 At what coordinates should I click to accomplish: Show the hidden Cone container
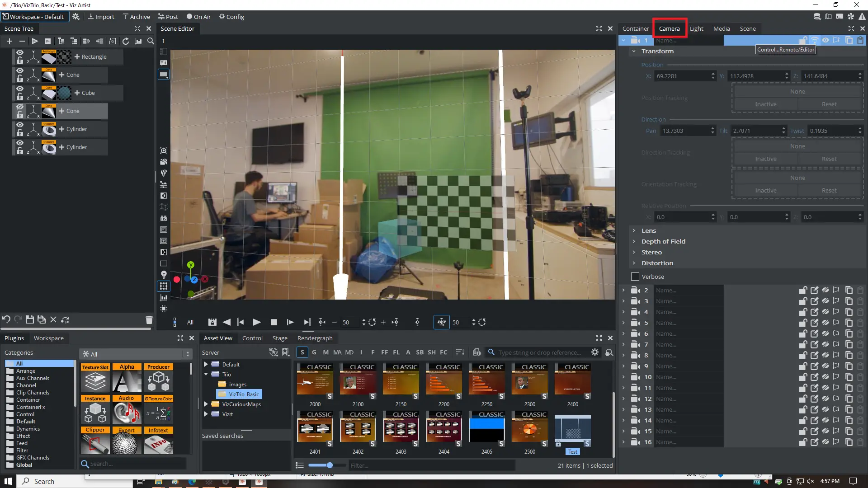(19, 107)
